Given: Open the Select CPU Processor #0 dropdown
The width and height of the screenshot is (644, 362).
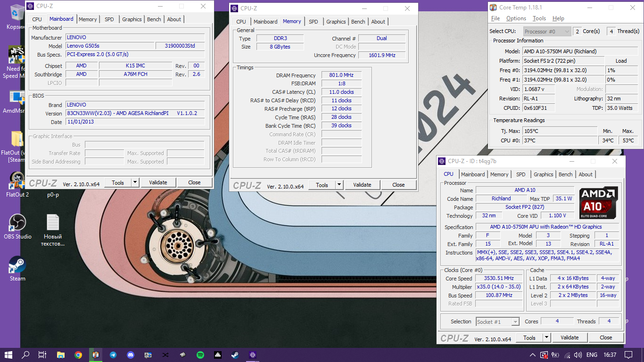Looking at the screenshot, I should point(546,32).
